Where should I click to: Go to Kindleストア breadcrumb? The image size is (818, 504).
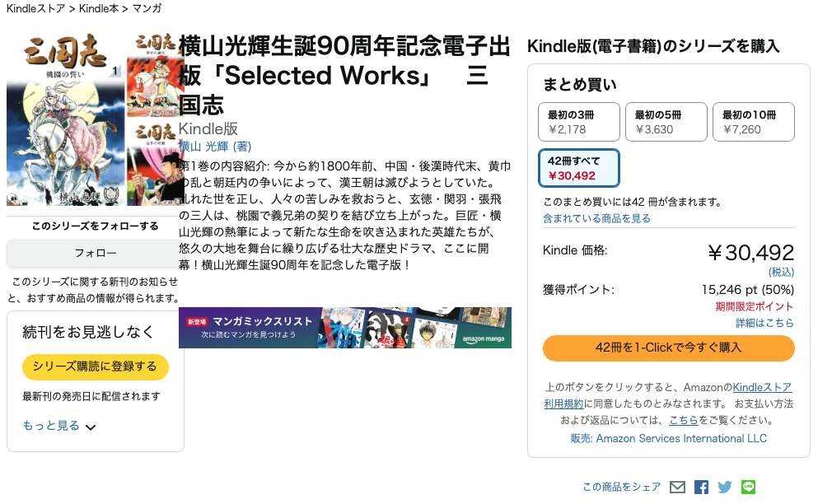click(x=35, y=8)
